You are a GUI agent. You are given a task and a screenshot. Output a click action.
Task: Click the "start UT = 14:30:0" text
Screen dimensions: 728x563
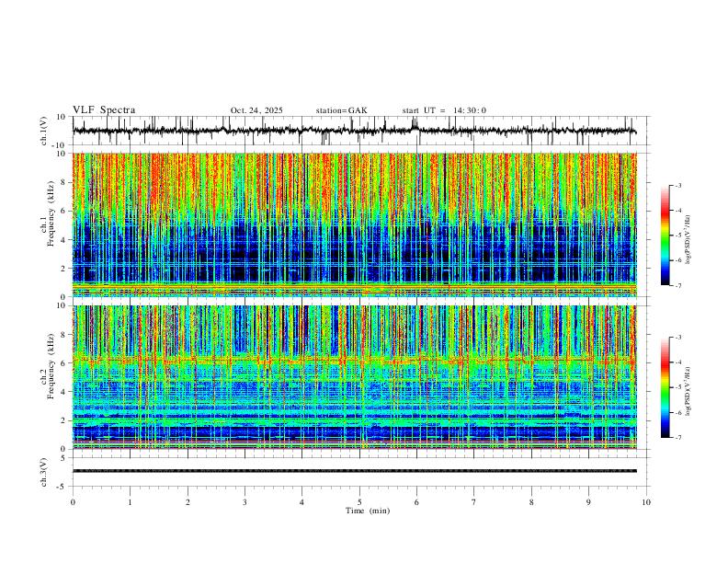pyautogui.click(x=444, y=110)
